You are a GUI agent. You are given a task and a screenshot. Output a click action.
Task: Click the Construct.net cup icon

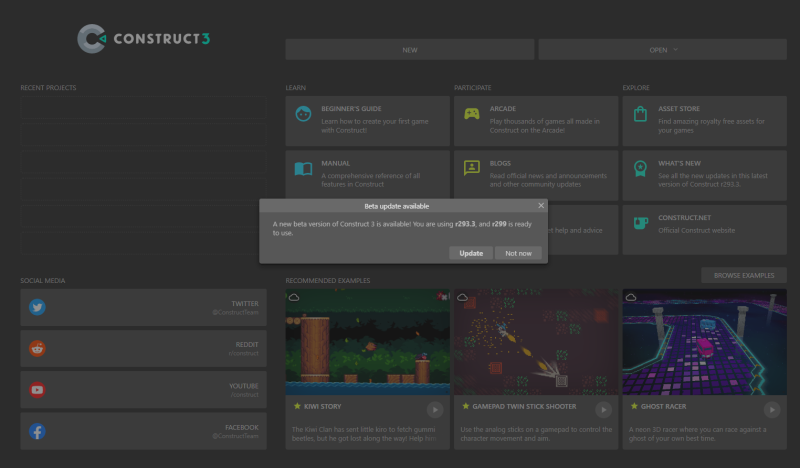pos(640,223)
